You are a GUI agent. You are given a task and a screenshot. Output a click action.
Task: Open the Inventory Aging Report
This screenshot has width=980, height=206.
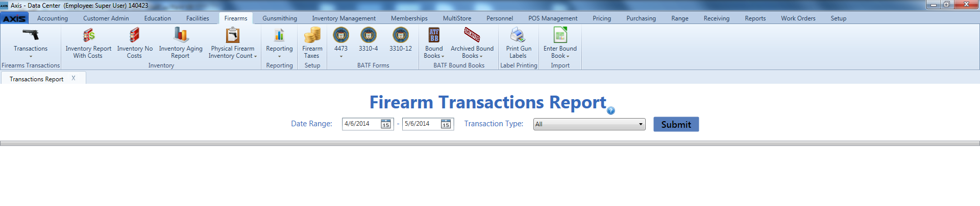click(x=181, y=43)
